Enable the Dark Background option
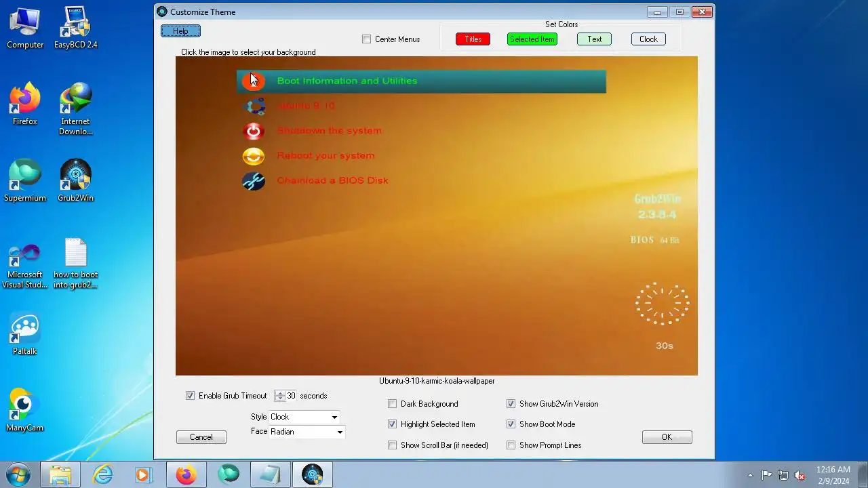This screenshot has height=488, width=868. pos(392,404)
